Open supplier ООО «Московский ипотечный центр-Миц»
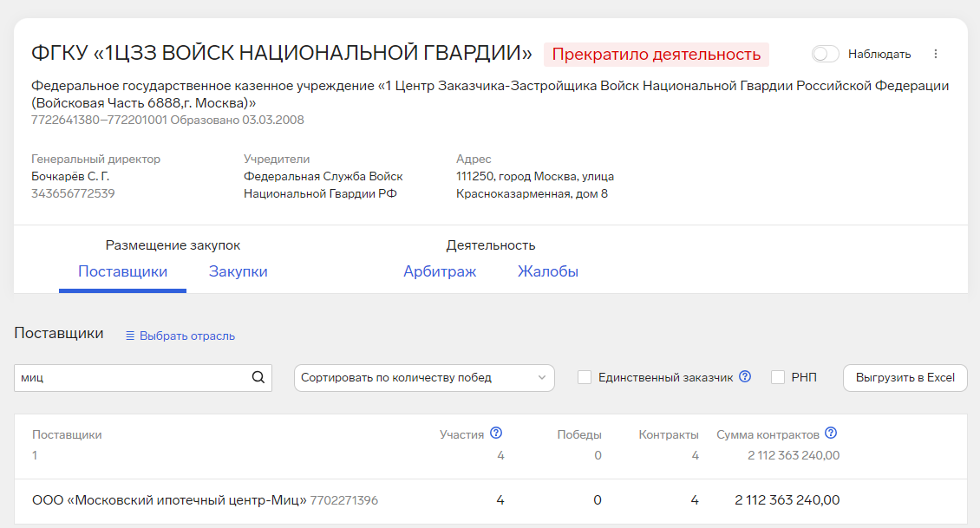980x528 pixels. (x=169, y=500)
